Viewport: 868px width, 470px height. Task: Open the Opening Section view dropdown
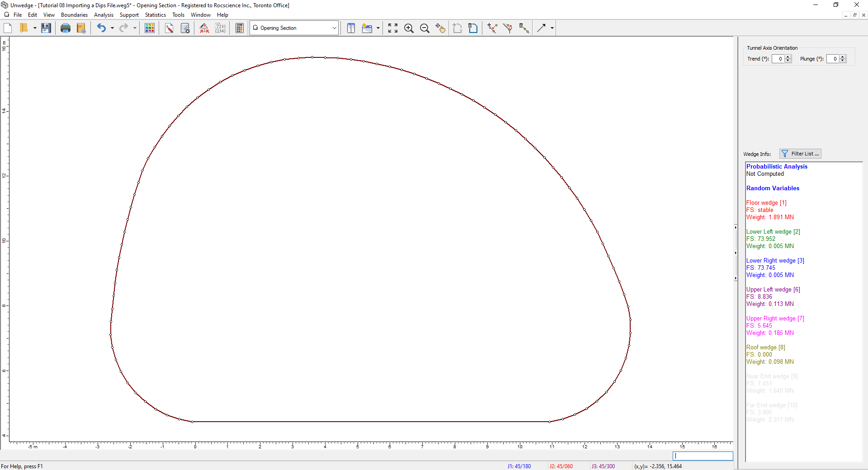pyautogui.click(x=294, y=28)
